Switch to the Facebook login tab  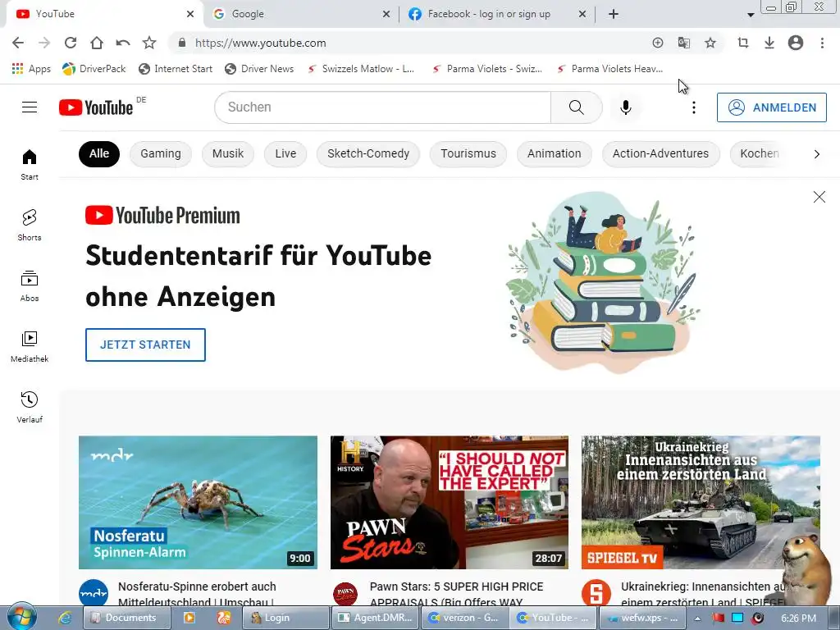pos(497,14)
